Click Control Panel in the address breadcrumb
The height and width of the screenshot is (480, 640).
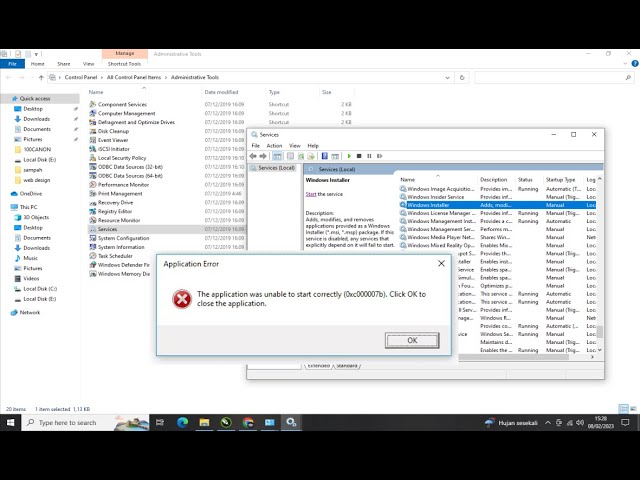(x=81, y=77)
